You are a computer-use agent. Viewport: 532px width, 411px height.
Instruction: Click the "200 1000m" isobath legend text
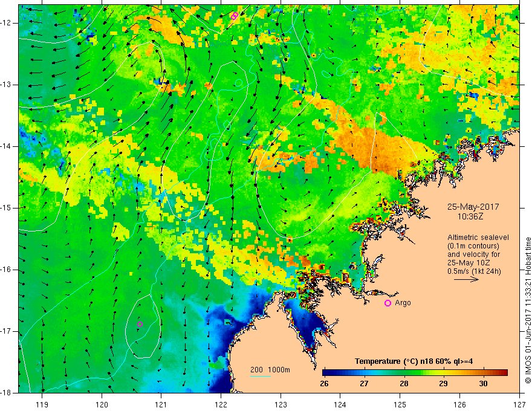270,370
